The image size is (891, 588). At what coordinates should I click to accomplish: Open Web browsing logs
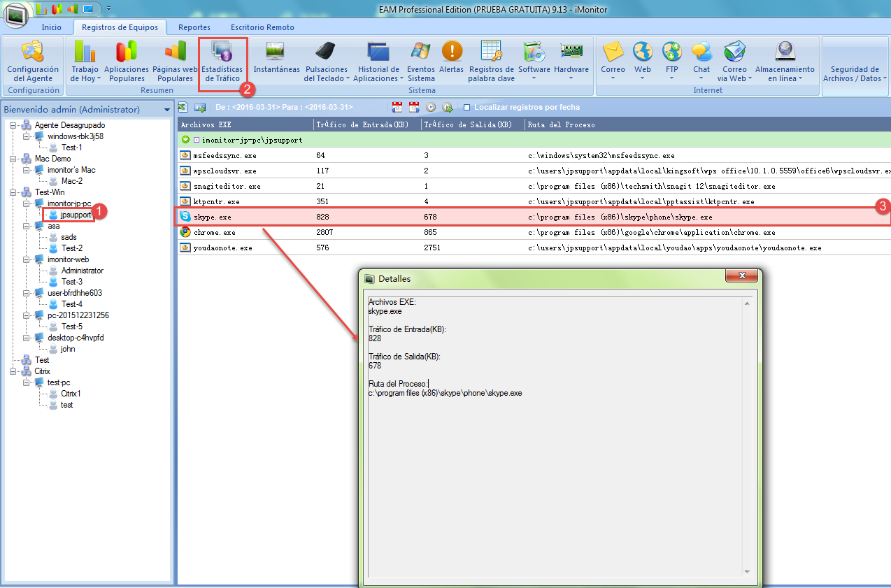(x=643, y=62)
